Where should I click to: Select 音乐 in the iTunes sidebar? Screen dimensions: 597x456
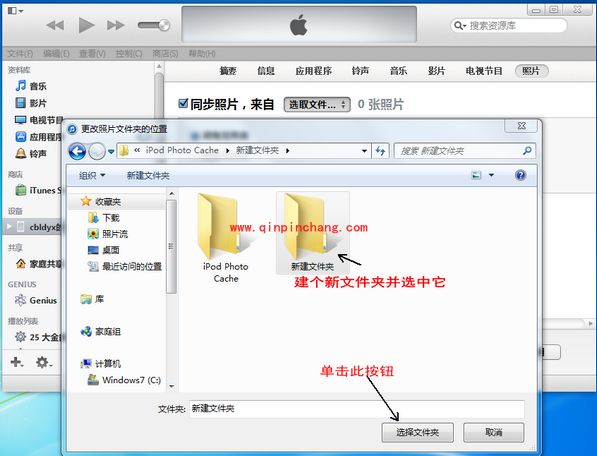[x=31, y=86]
